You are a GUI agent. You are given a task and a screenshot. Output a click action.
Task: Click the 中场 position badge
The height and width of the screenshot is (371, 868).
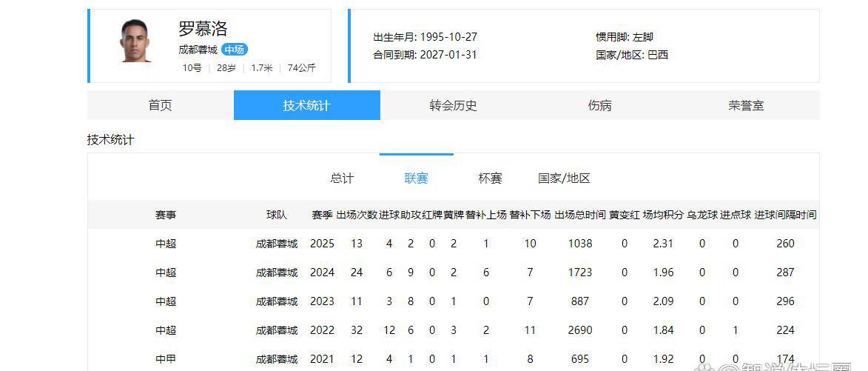click(235, 50)
